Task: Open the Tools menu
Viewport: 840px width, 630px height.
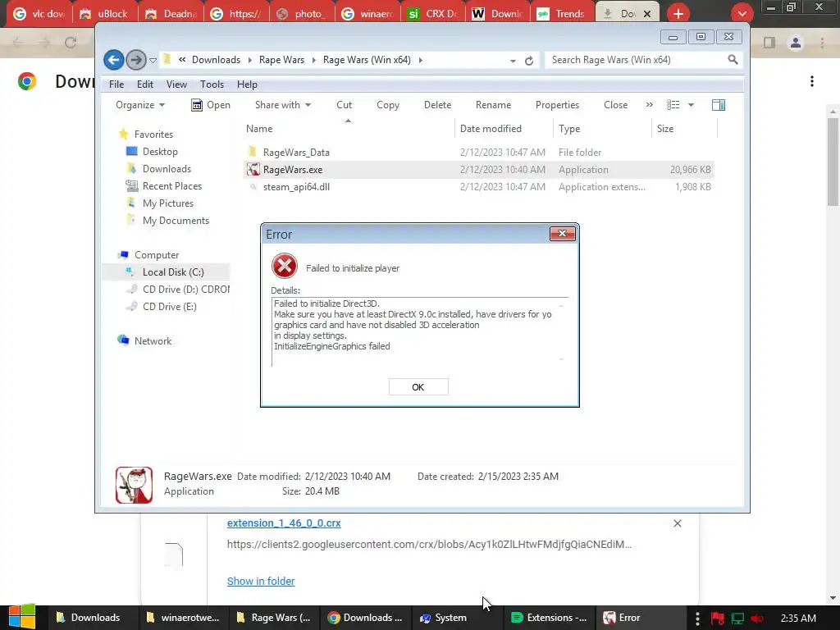Action: [212, 84]
